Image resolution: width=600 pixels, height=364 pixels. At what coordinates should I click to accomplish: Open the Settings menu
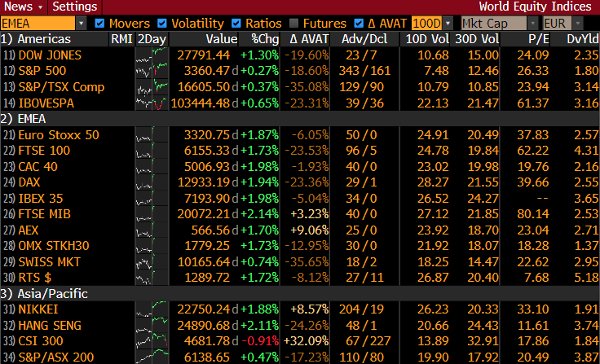75,7
